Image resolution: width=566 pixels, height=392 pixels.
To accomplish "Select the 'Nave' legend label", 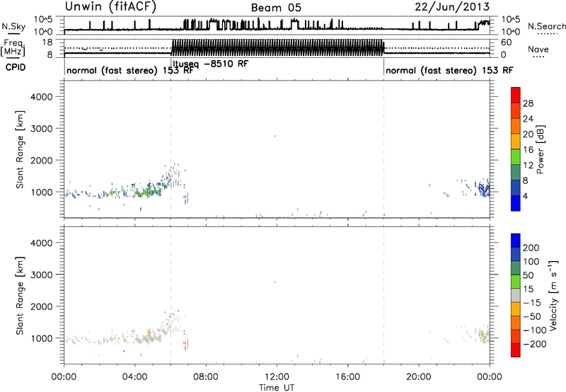I will click(538, 49).
